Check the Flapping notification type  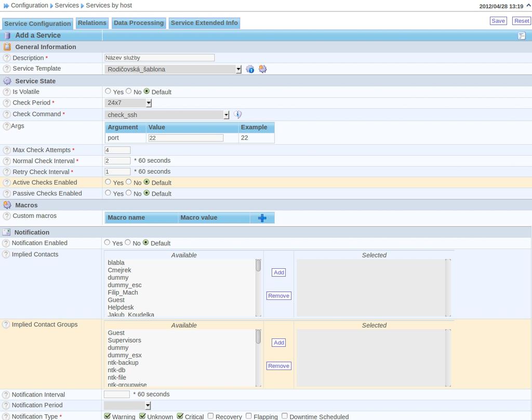coord(249,416)
